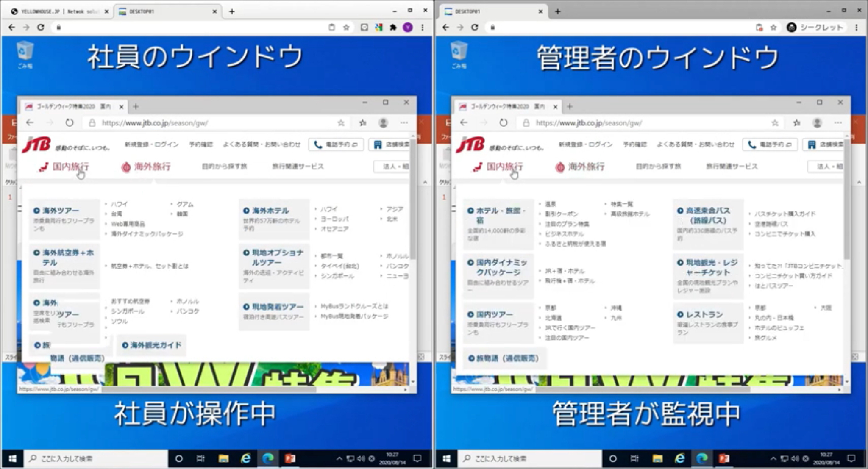Screen dimensions: 868x469
Task: Refresh Edge page in employee window
Action: tap(70, 123)
